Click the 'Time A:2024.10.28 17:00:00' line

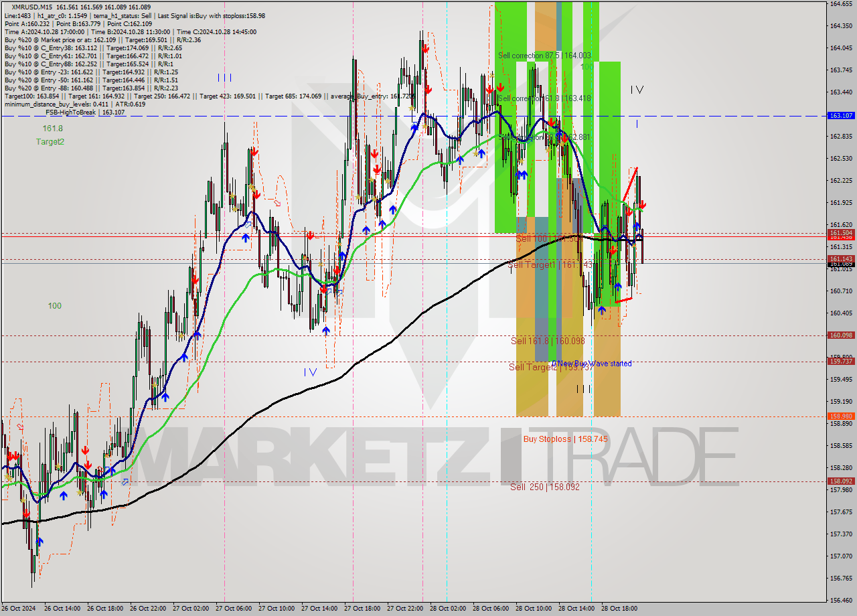[x=131, y=31]
